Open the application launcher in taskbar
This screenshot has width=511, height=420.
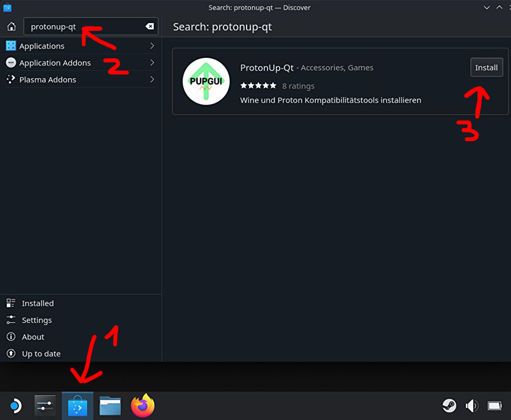(x=15, y=406)
